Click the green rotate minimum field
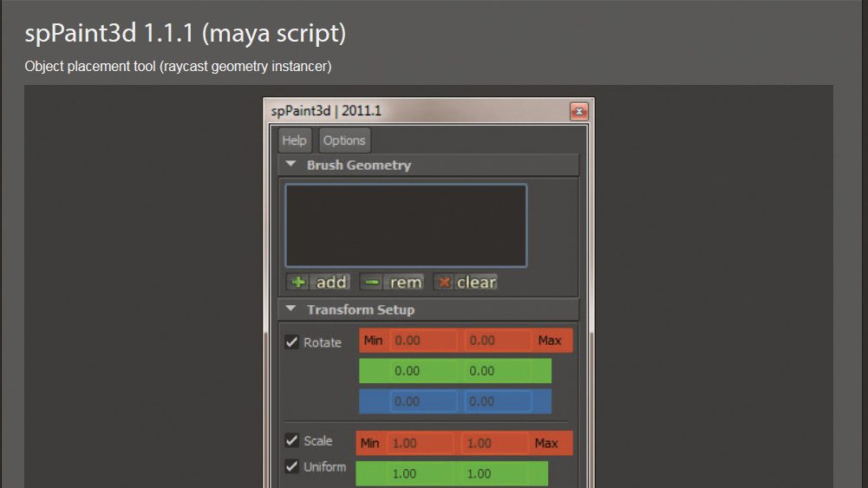Viewport: 868px width, 488px height. 424,371
